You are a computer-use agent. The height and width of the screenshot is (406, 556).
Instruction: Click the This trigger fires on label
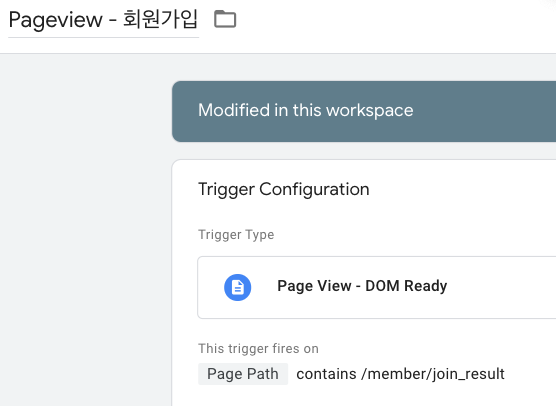click(258, 349)
